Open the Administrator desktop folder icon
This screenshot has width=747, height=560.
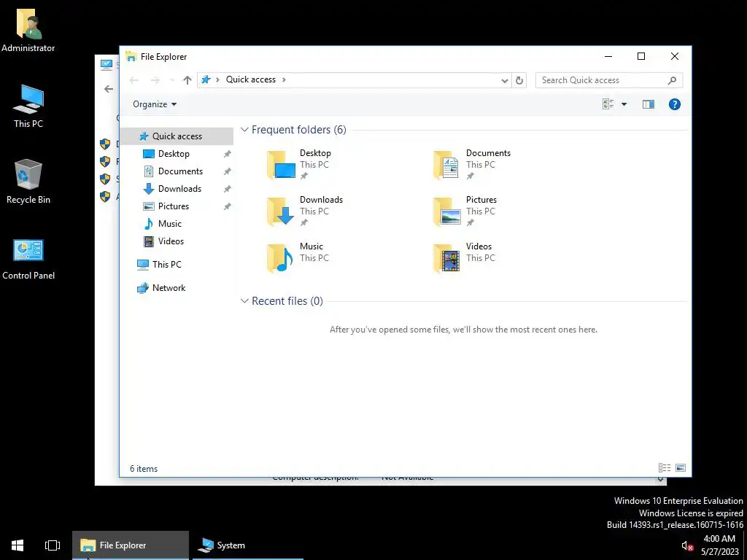point(28,29)
